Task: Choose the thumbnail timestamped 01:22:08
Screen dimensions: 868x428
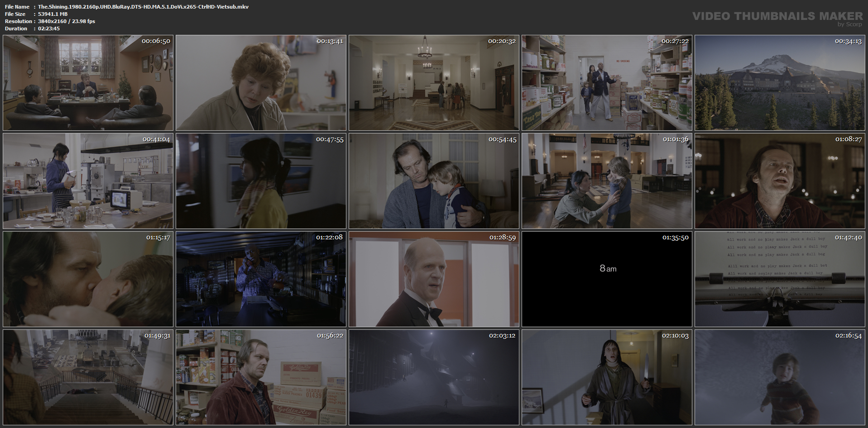Action: 261,279
